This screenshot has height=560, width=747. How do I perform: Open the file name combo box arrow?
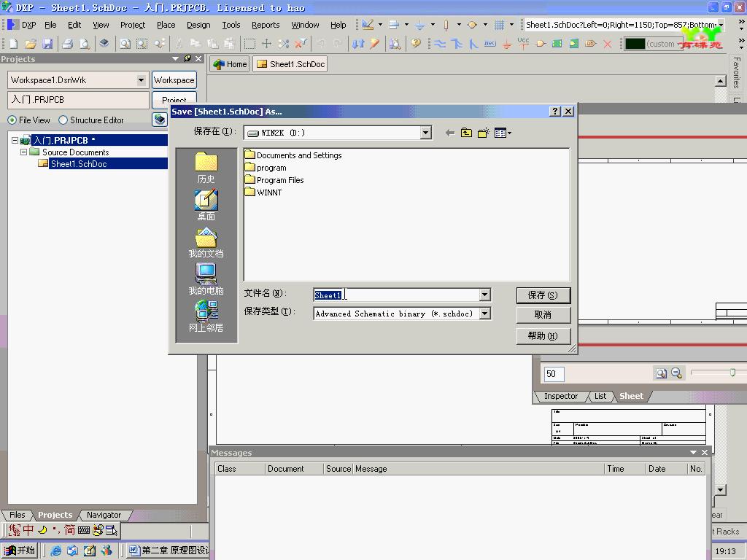click(x=484, y=295)
